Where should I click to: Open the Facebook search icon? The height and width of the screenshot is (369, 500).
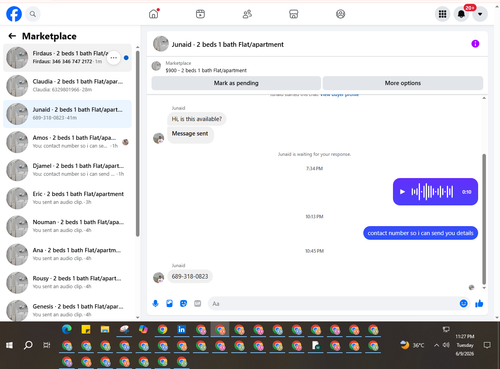click(33, 14)
